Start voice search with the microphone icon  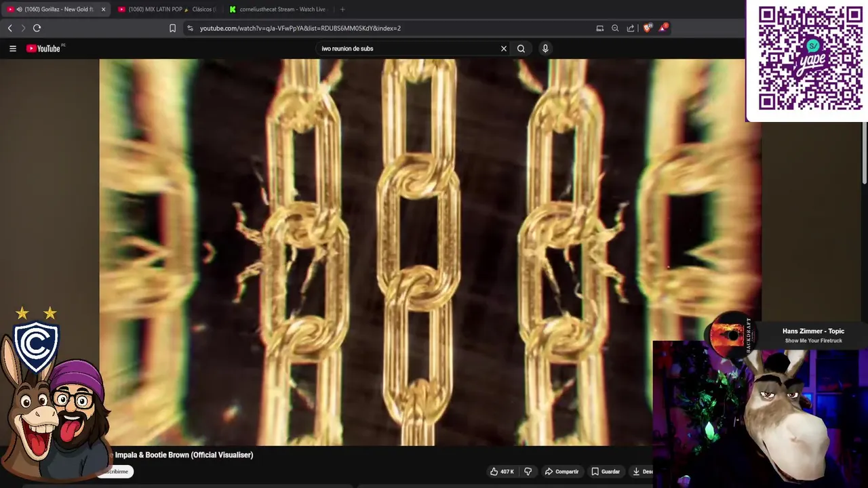tap(545, 49)
